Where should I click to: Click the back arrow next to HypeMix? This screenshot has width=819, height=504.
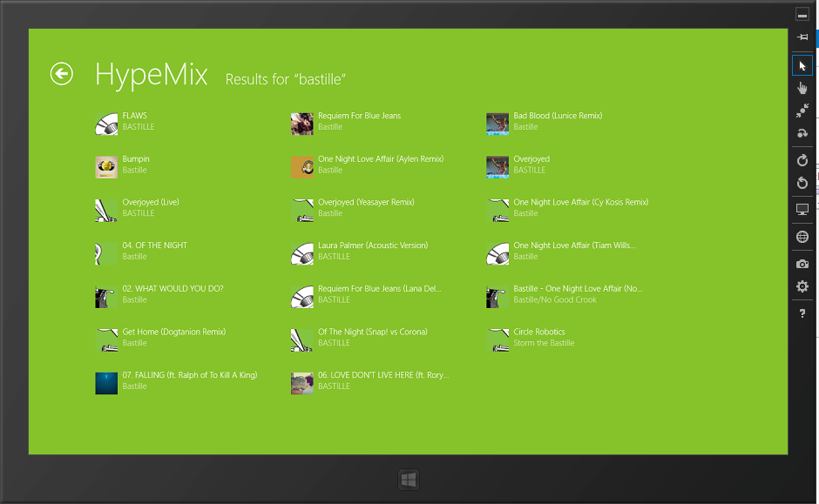(61, 74)
